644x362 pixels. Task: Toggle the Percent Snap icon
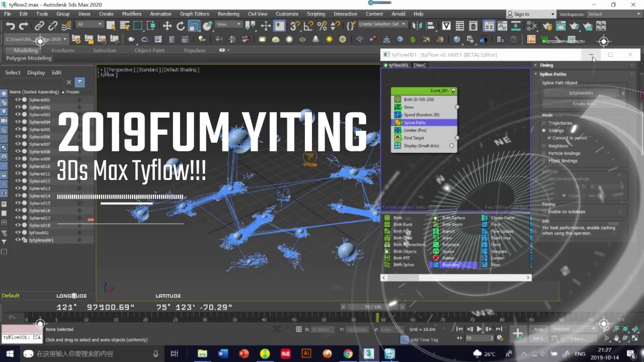tap(322, 26)
